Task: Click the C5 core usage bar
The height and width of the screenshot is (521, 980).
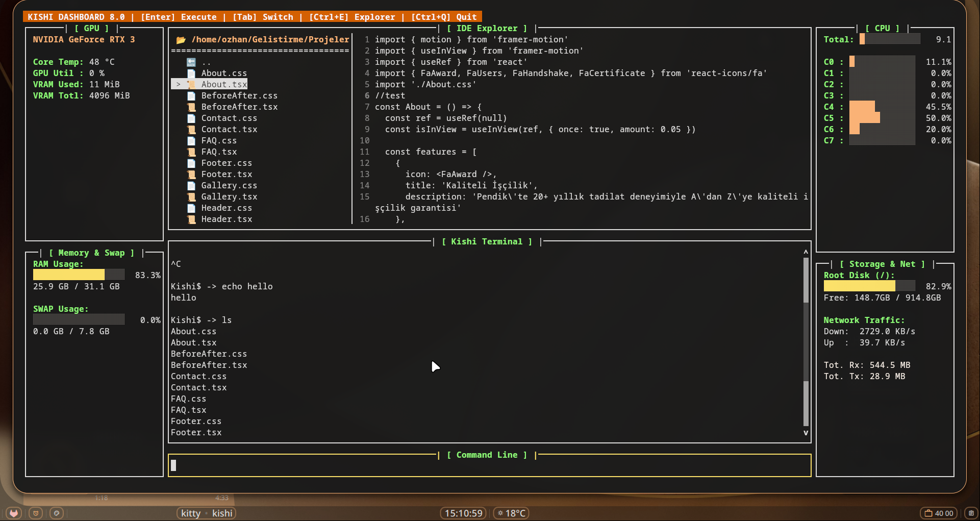Action: coord(882,118)
